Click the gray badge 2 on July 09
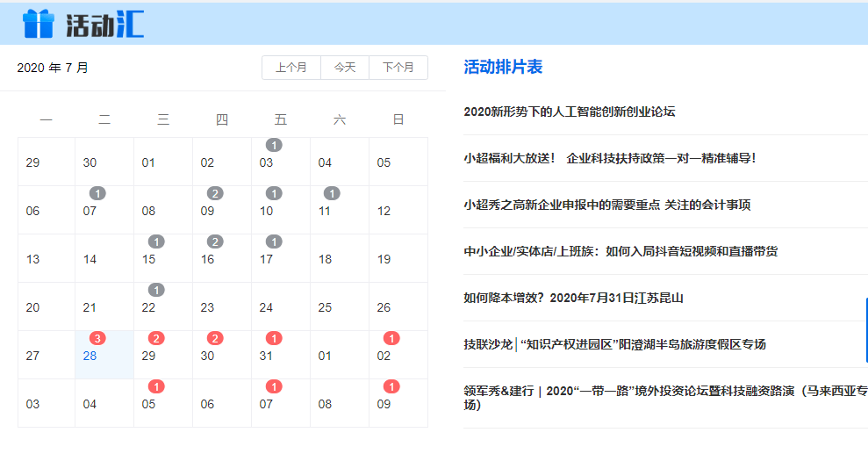Viewport: 868px width, 454px height. pos(215,193)
